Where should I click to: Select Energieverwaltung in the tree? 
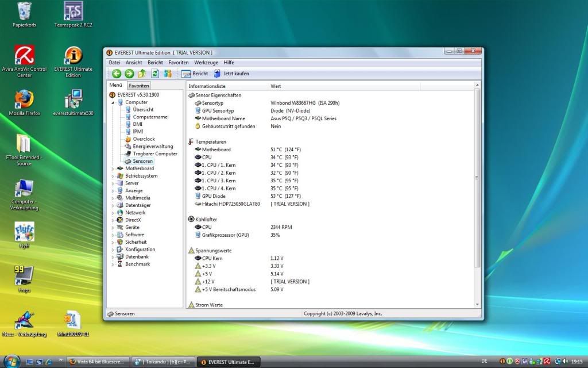153,147
